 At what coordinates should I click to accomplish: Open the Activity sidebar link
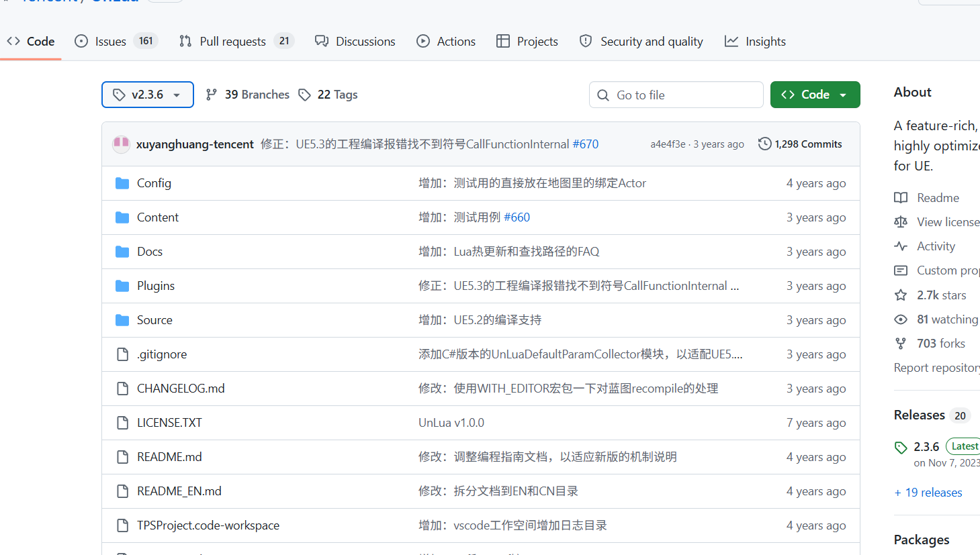click(924, 246)
